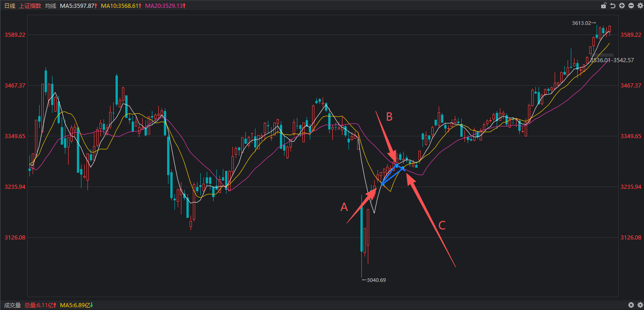
Task: Select the red letter B annotation
Action: [389, 117]
